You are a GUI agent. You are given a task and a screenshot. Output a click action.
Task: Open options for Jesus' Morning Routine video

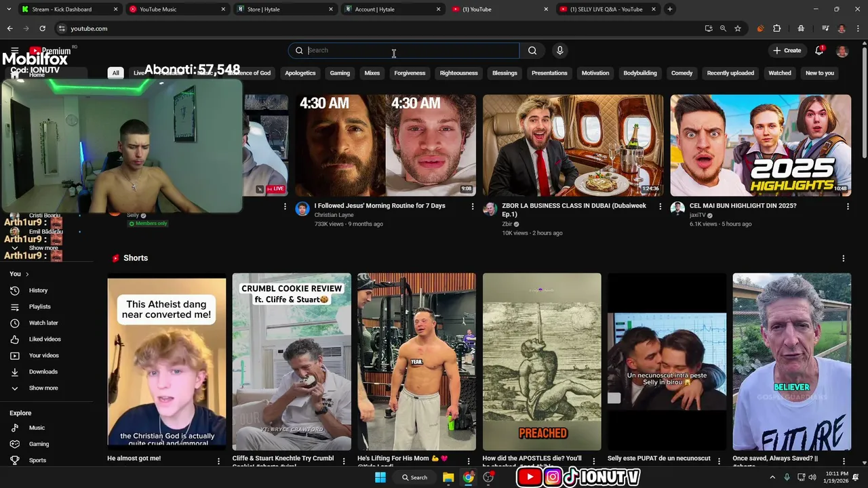pos(473,206)
